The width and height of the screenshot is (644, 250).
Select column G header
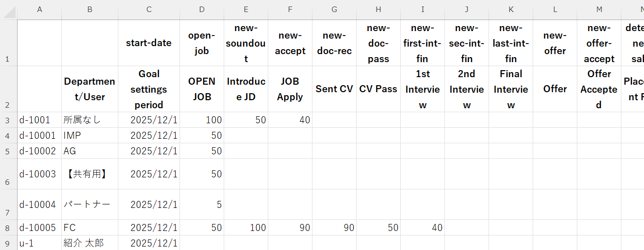tap(334, 9)
